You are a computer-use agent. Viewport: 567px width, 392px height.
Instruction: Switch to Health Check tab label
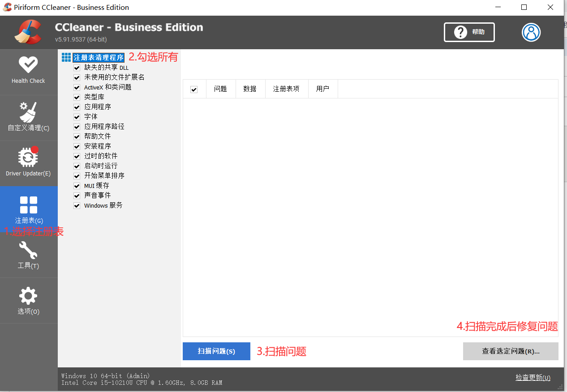28,81
